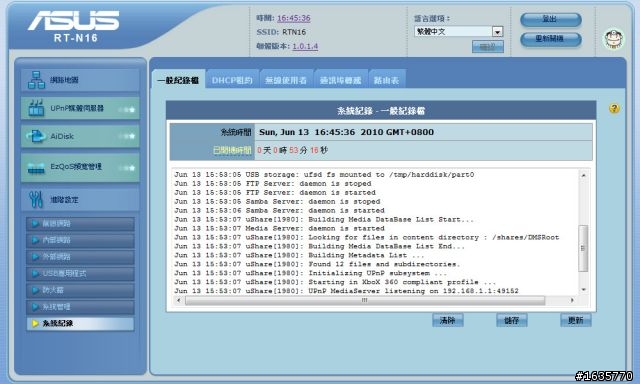Click the log line 'UPnP MediaServer listening'
The height and width of the screenshot is (384, 640).
[x=347, y=291]
